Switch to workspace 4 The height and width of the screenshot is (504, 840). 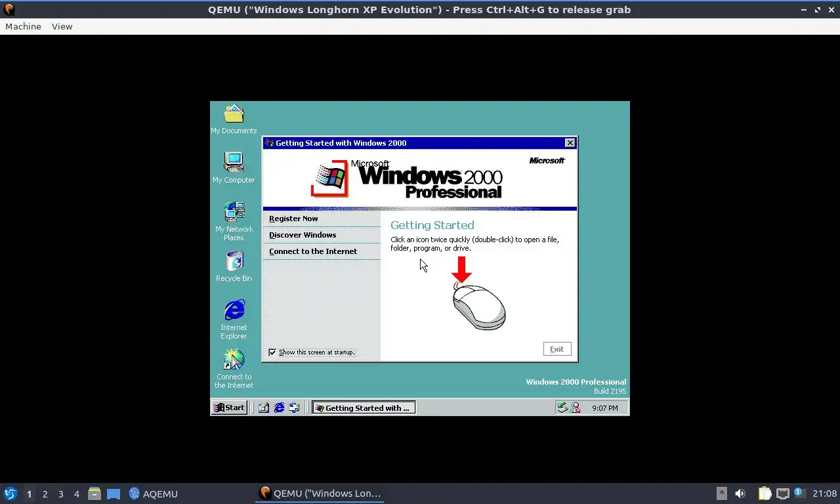[76, 493]
